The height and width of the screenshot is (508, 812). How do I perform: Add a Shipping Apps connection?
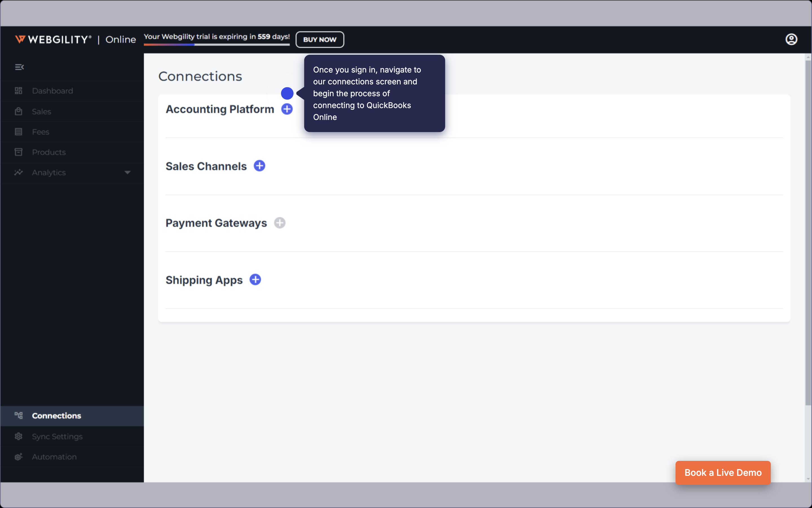255,279
